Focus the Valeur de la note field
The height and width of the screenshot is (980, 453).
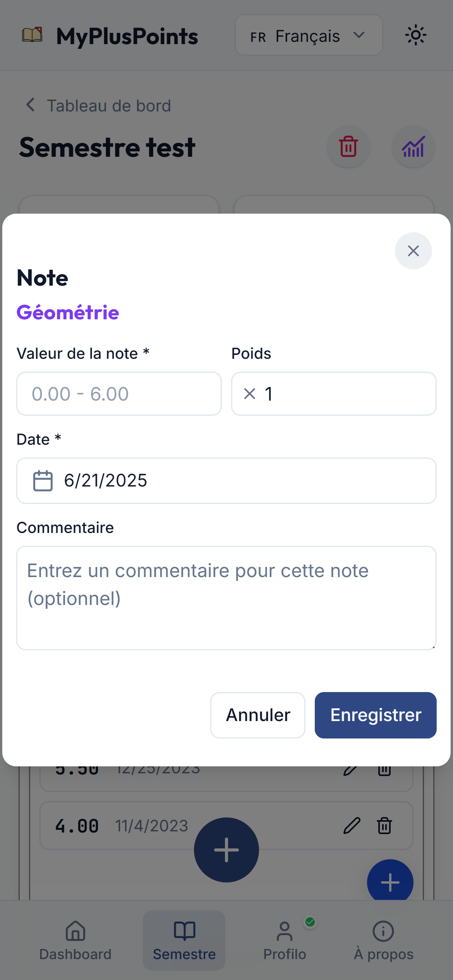[119, 394]
